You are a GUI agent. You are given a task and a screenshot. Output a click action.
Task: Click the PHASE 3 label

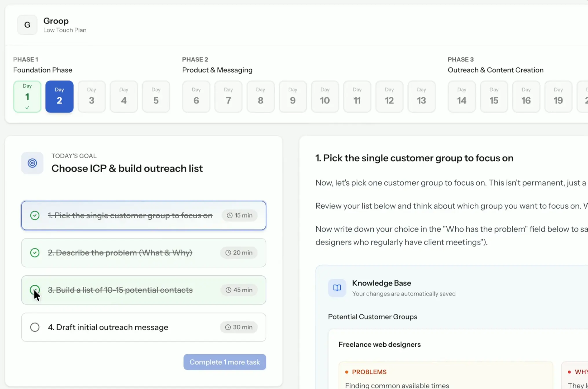pyautogui.click(x=461, y=59)
